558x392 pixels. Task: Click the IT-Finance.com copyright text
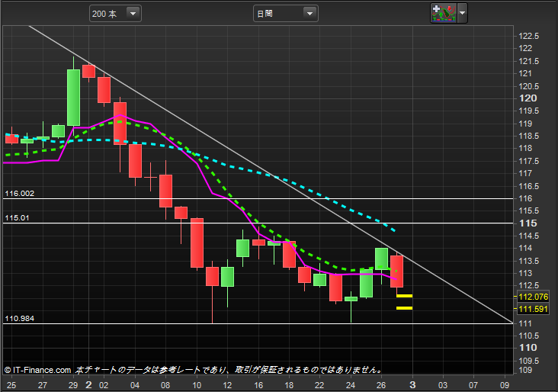pyautogui.click(x=37, y=371)
